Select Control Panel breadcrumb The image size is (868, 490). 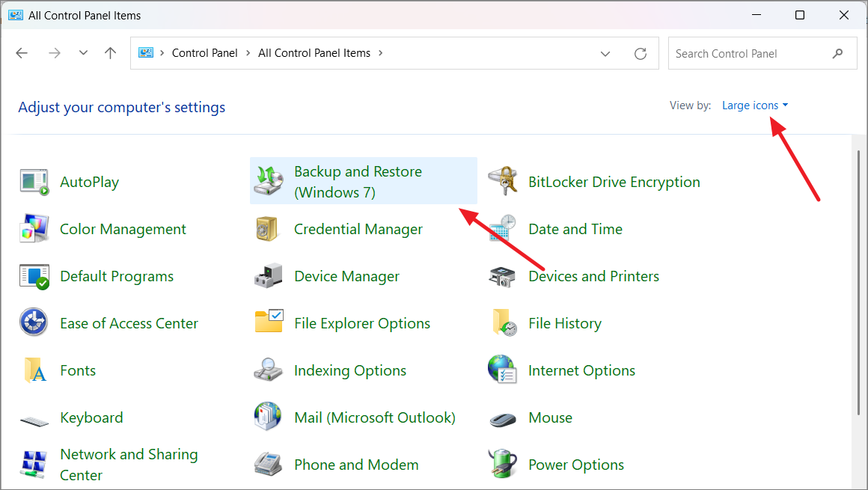coord(205,53)
